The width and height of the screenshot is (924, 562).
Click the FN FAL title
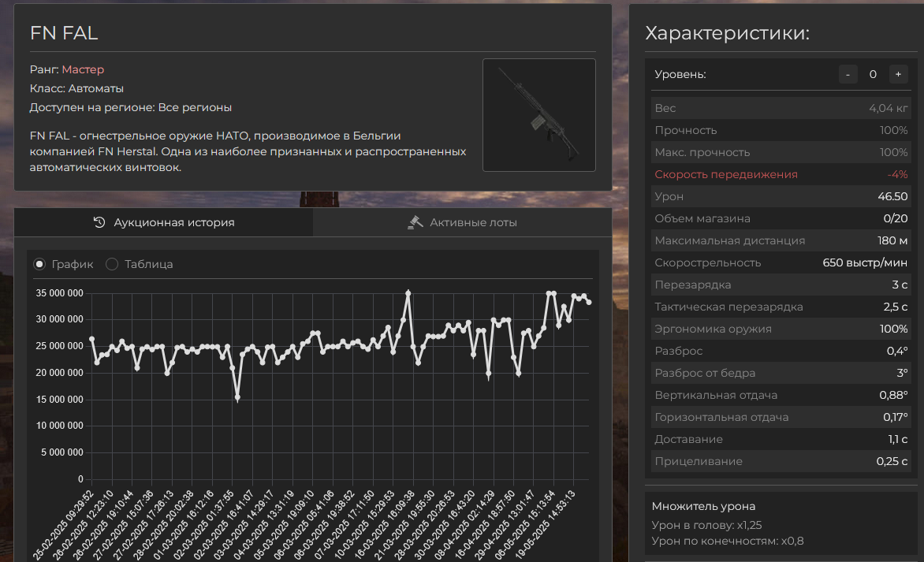[64, 33]
